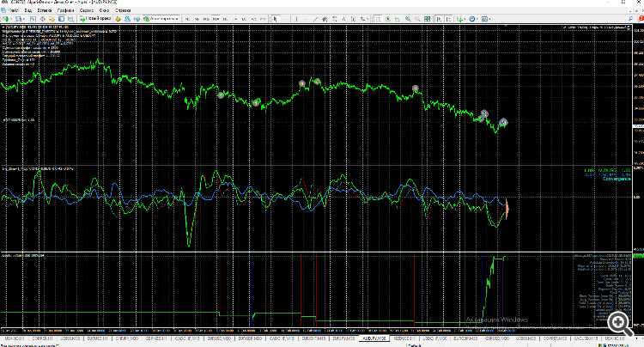Launch MetaEditor from toolbar
644x347 pixels.
[118, 19]
